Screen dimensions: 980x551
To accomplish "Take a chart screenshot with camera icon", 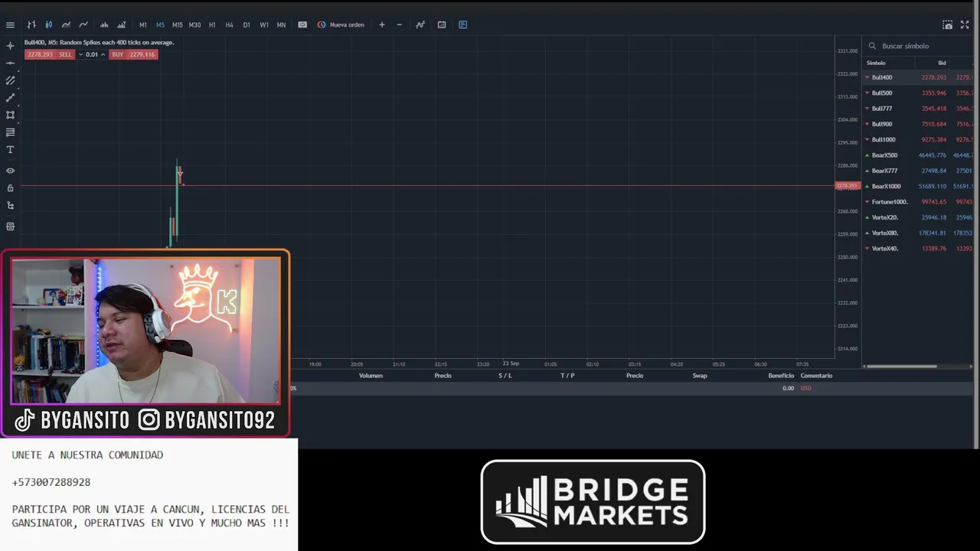I will (947, 24).
